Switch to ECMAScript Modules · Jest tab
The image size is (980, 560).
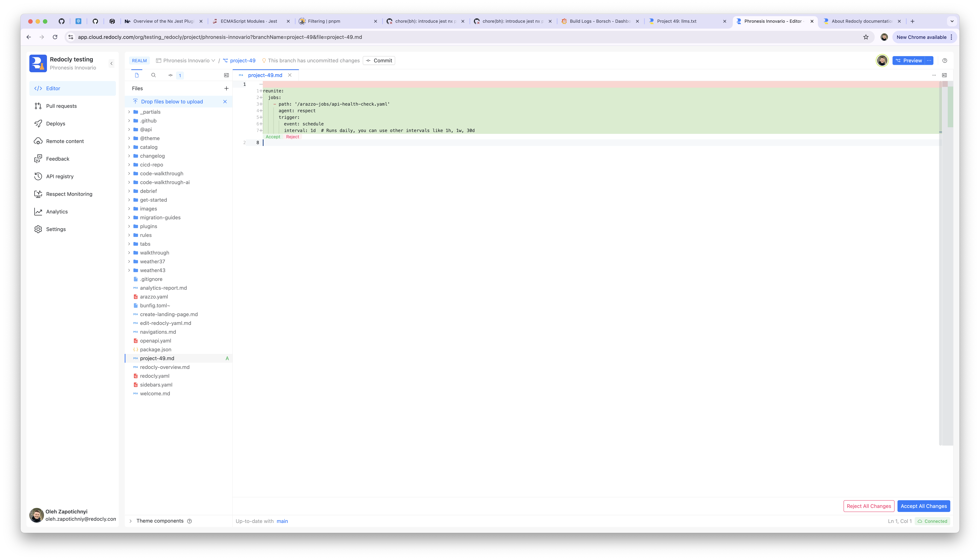coord(251,21)
